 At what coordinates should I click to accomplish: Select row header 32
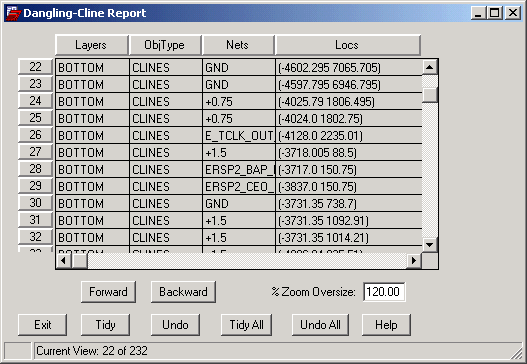pyautogui.click(x=35, y=237)
